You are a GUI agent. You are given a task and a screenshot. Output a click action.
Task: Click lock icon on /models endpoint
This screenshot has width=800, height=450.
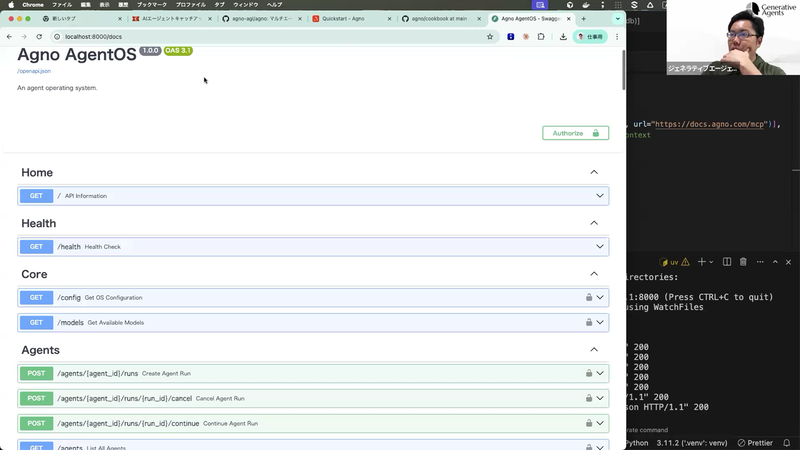pos(589,322)
